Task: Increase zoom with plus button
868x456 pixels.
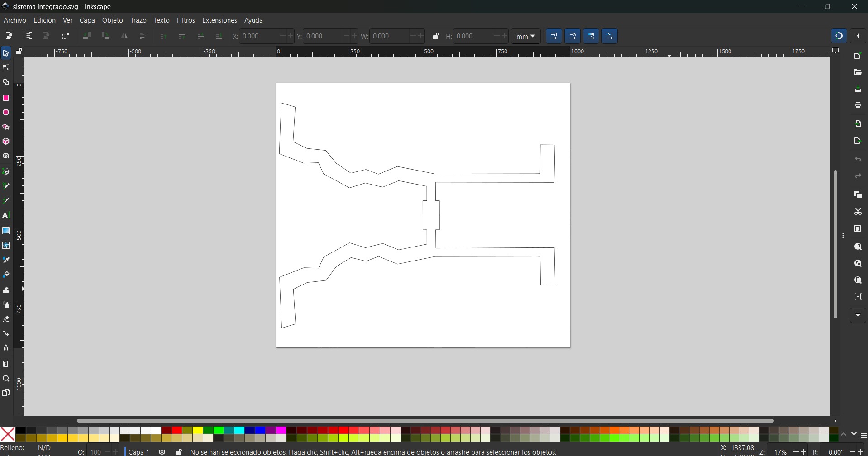Action: tap(804, 452)
